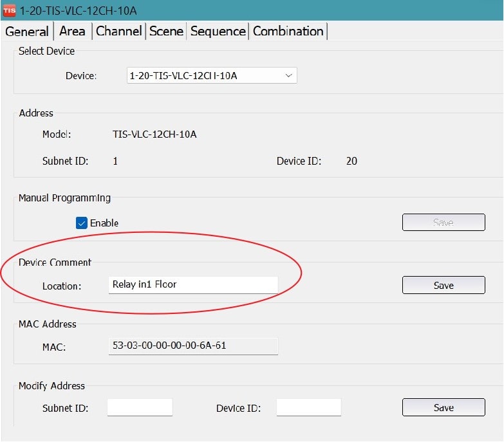Click the Model: label
This screenshot has width=504, height=442.
(57, 134)
